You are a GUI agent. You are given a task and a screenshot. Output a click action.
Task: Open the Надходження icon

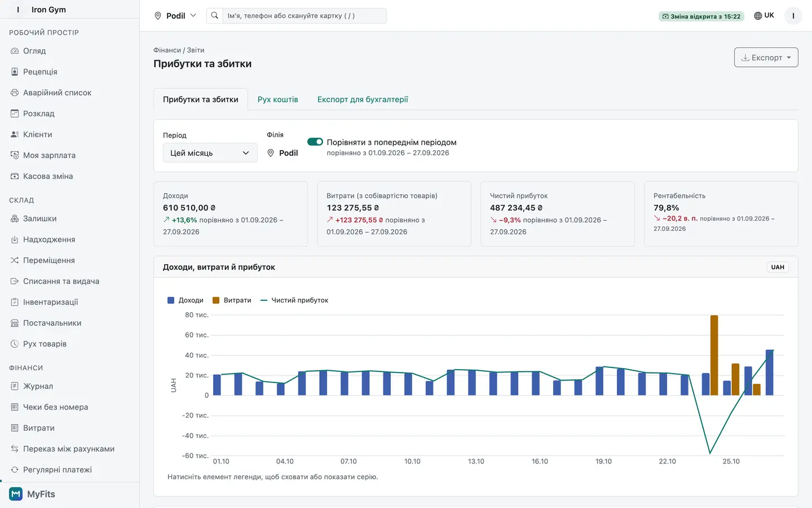click(15, 239)
